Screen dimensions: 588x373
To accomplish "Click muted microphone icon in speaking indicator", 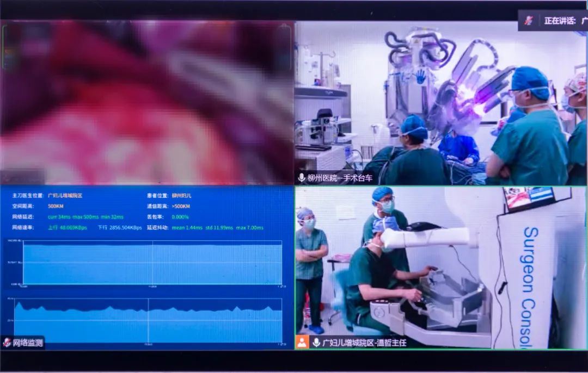I will (x=528, y=21).
